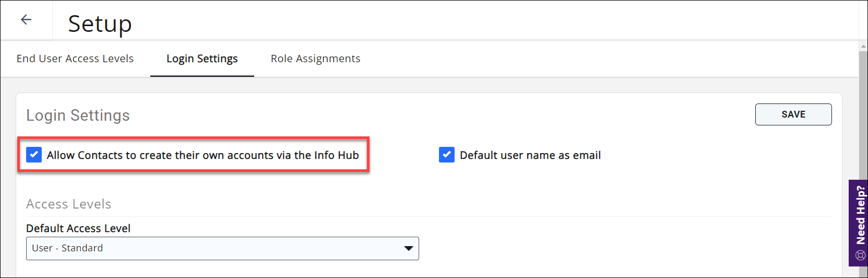Uncheck the Default user name as email box
868x278 pixels.
(x=447, y=155)
